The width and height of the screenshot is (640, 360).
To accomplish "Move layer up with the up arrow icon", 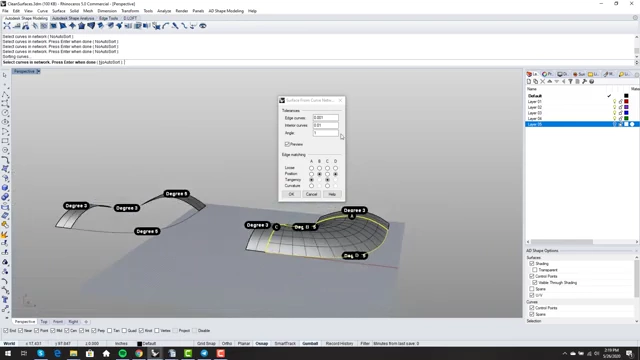I will [x=549, y=82].
